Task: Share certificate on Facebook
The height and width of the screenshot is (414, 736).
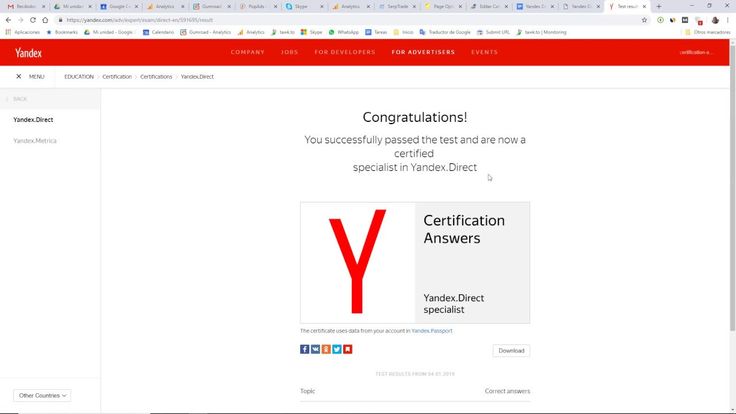Action: (304, 349)
